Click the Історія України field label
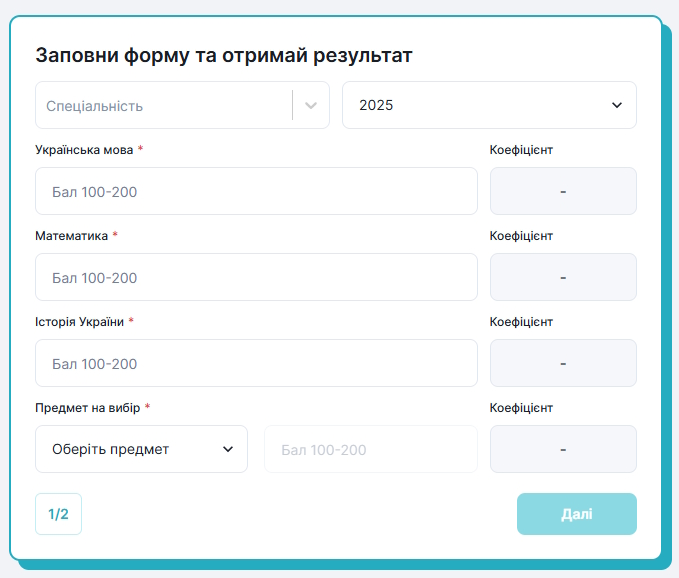 pos(79,322)
